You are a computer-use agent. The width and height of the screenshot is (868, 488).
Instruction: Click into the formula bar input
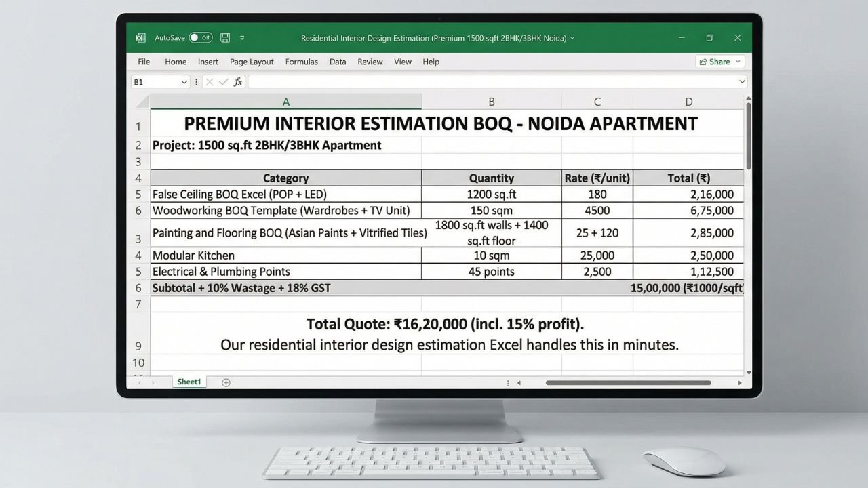tap(492, 82)
